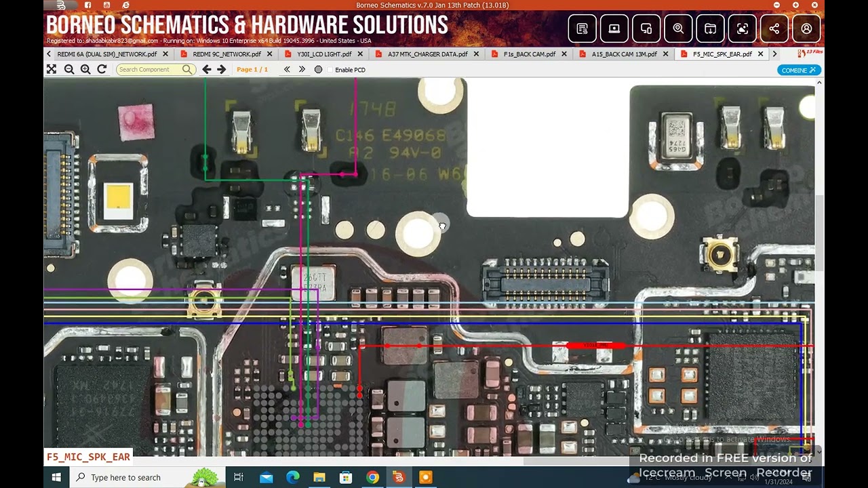Click the double right chevron icon
This screenshot has height=488, width=868.
click(302, 69)
